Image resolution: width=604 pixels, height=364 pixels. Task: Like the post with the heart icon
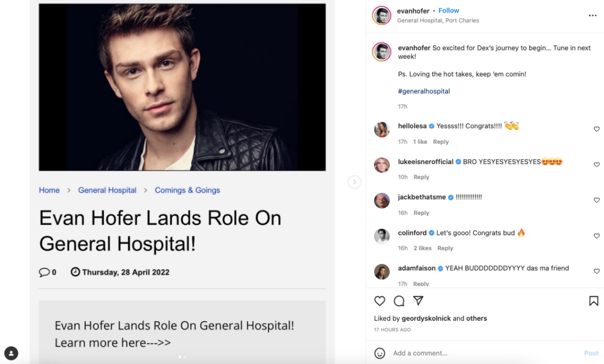380,301
